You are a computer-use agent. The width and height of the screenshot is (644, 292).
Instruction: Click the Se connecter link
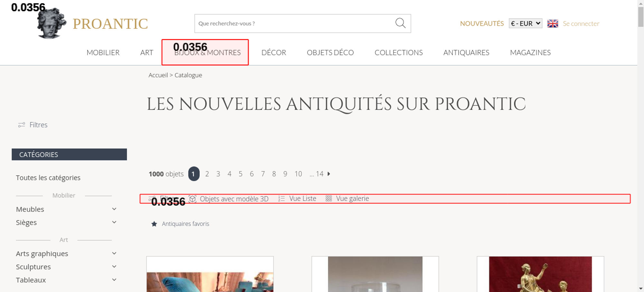(581, 23)
